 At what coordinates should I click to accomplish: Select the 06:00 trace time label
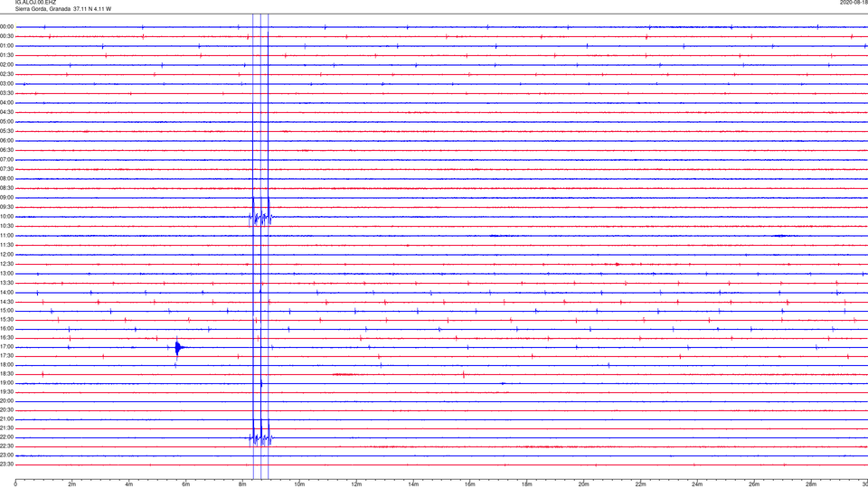tap(6, 141)
